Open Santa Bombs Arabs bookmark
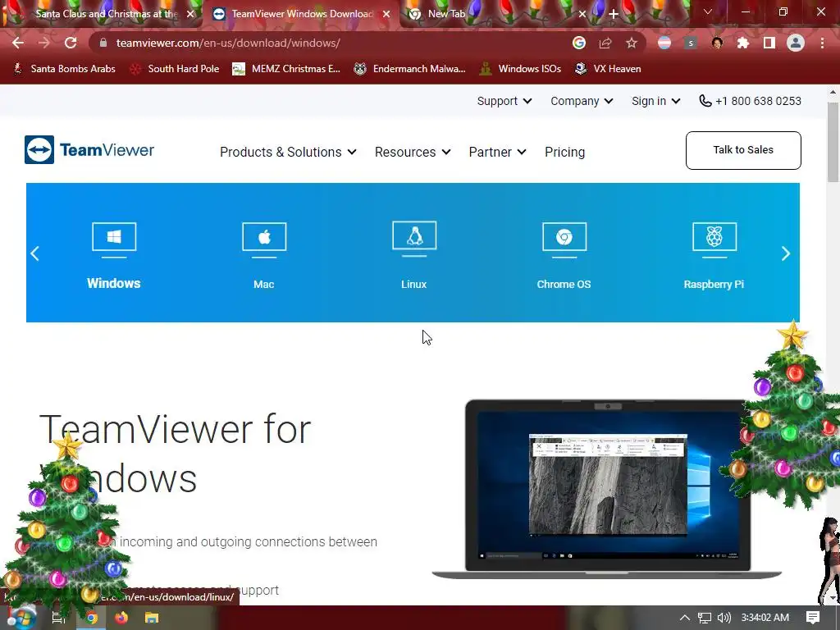Viewport: 840px width, 630px height. pos(64,69)
